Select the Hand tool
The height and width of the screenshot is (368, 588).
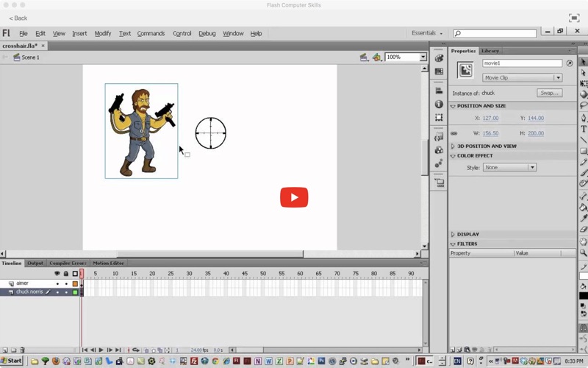[x=583, y=241]
